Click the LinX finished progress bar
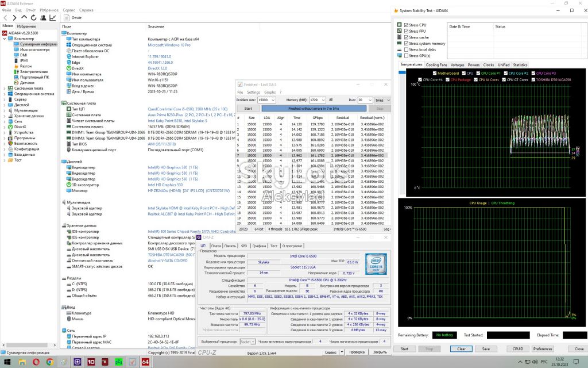This screenshot has height=368, width=588. 314,108
